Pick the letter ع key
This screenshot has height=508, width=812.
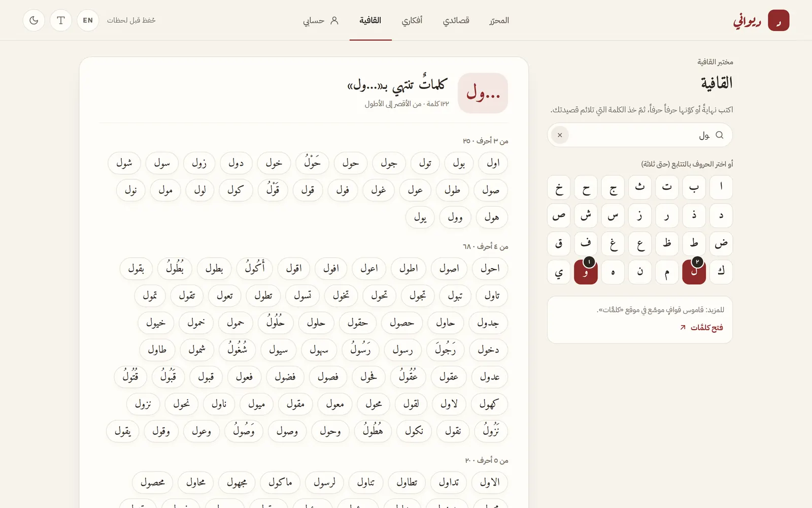click(x=640, y=244)
